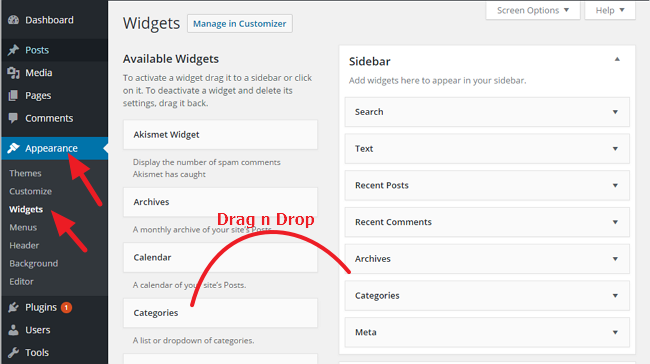Click the Media library icon
Screen dimensions: 650x364
pos(13,73)
